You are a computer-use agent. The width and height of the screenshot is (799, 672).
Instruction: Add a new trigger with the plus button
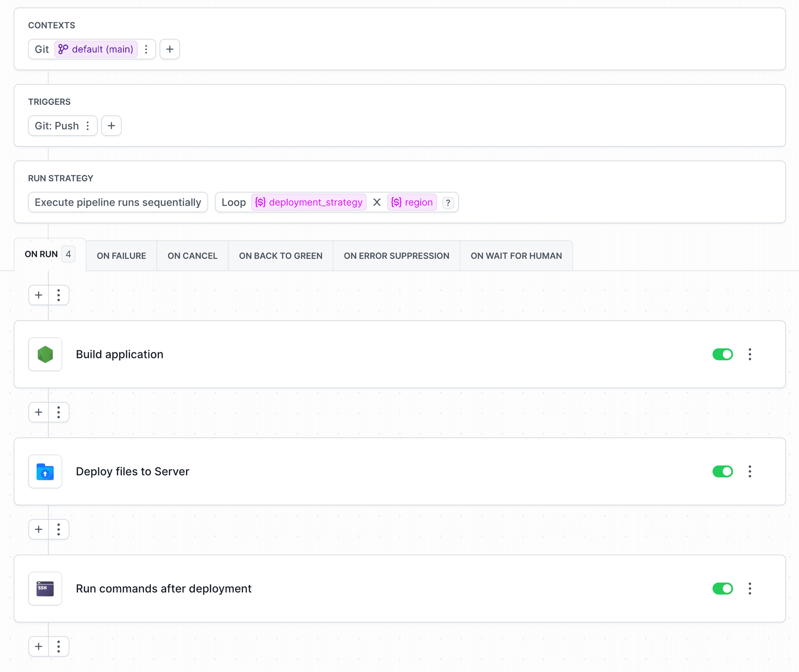(x=111, y=126)
